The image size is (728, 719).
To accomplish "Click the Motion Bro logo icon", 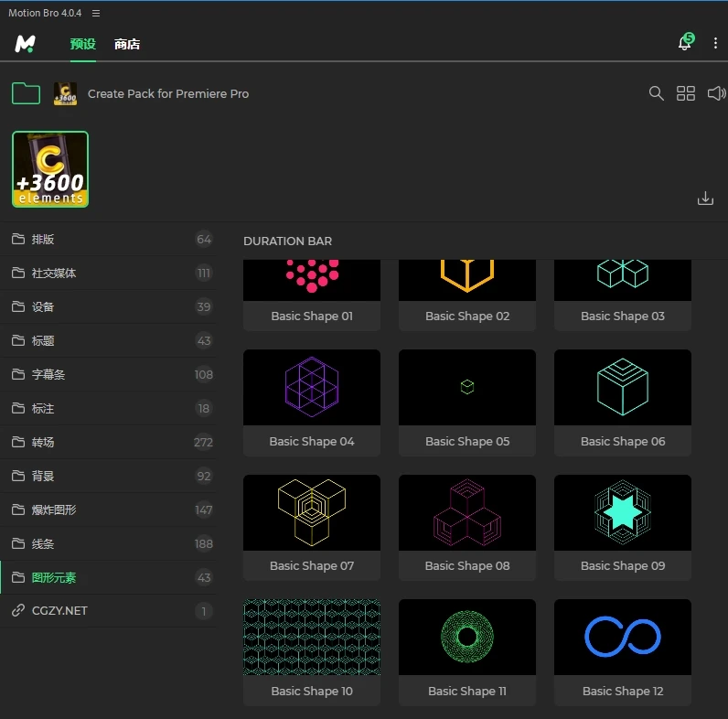I will (26, 44).
